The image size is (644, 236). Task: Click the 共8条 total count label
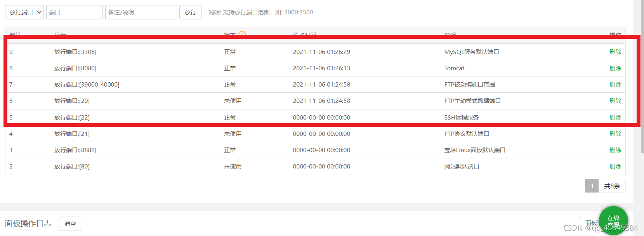(612, 186)
